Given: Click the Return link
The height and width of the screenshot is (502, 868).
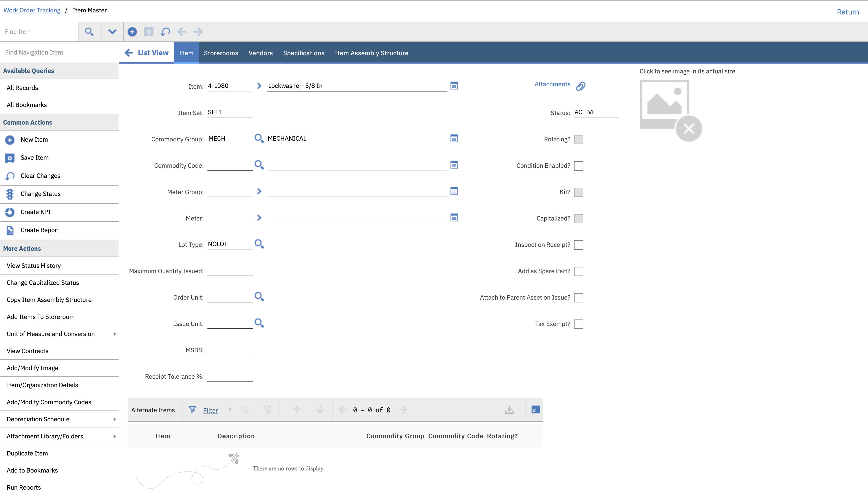Looking at the screenshot, I should [x=848, y=12].
